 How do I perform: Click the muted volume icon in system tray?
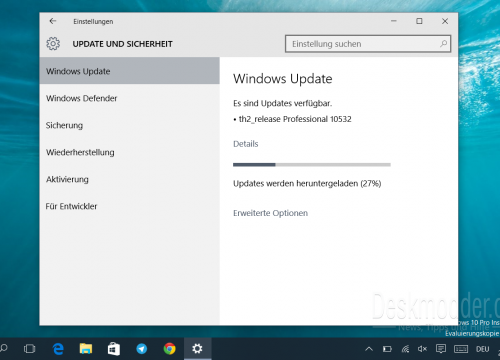[422, 349]
